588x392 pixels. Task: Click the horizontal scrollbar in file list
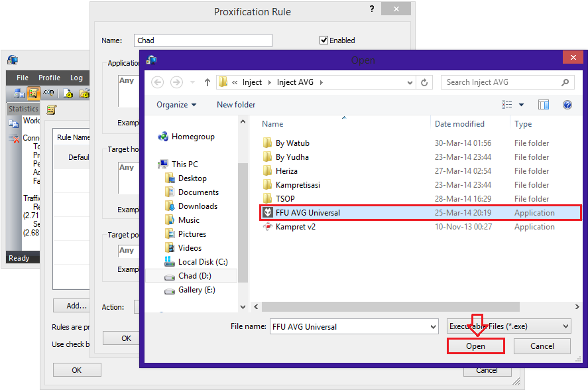(x=390, y=307)
